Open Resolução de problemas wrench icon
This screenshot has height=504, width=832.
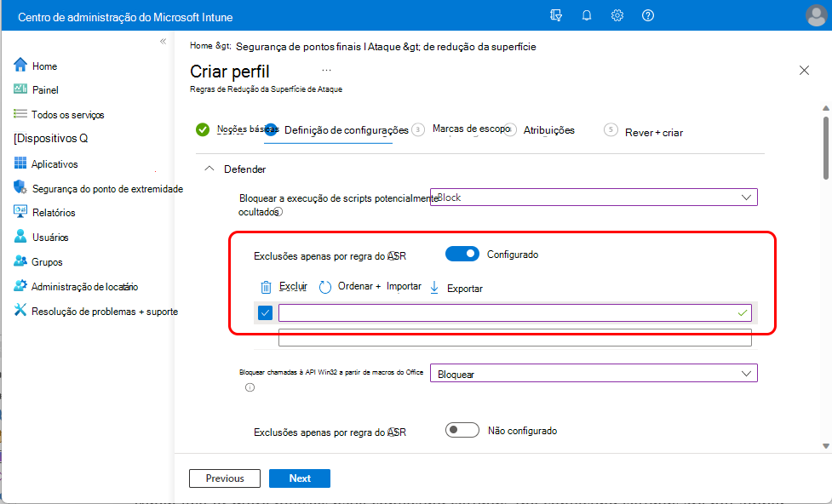click(x=20, y=310)
